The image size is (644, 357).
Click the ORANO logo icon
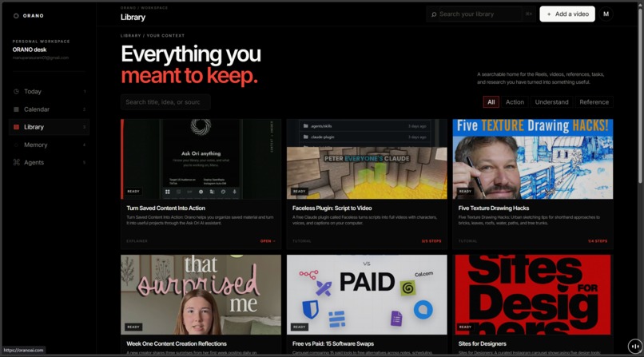pyautogui.click(x=16, y=16)
